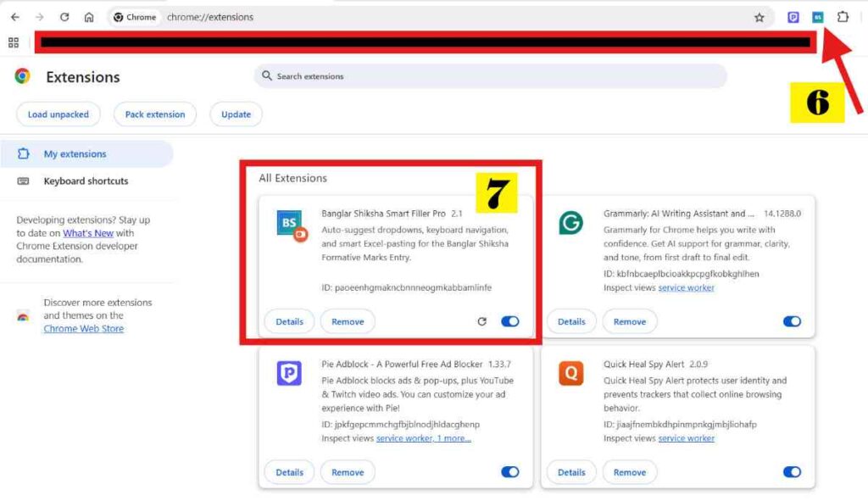This screenshot has height=501, width=868.
Task: Click the Pie Adblock purple P logo
Action: click(289, 373)
